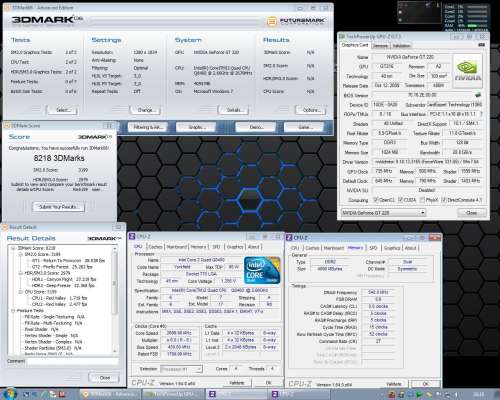Image resolution: width=500 pixels, height=400 pixels.
Task: Collapse the Feature Tests tree node
Action: [x=13, y=310]
